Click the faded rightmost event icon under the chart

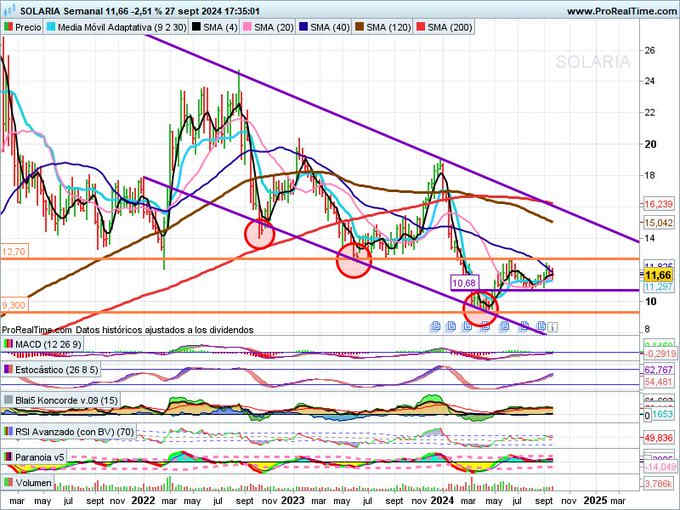[x=553, y=326]
